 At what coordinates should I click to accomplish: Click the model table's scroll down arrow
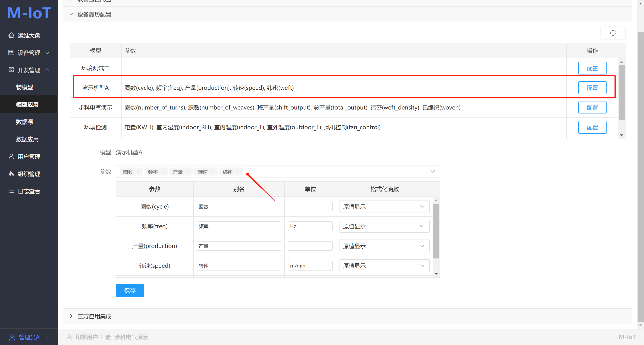621,135
